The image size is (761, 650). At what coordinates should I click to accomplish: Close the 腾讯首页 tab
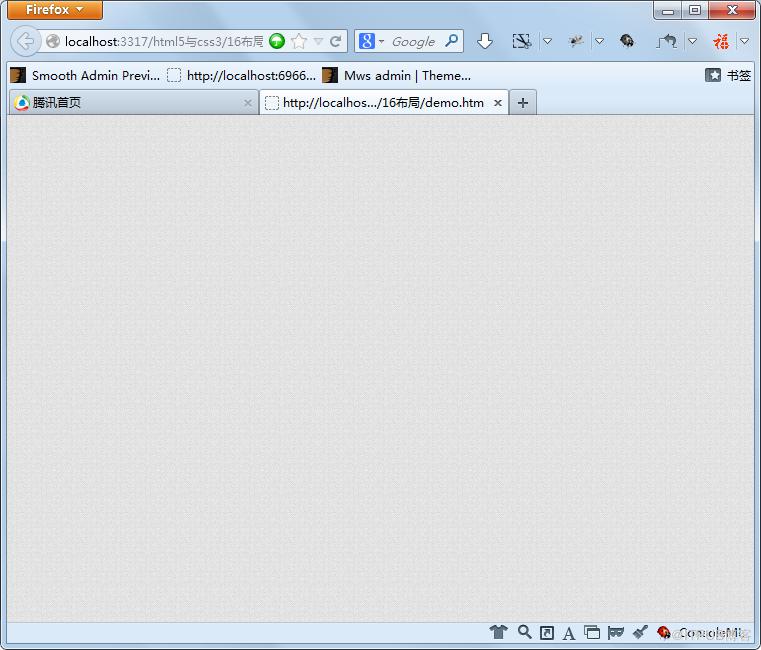click(248, 103)
